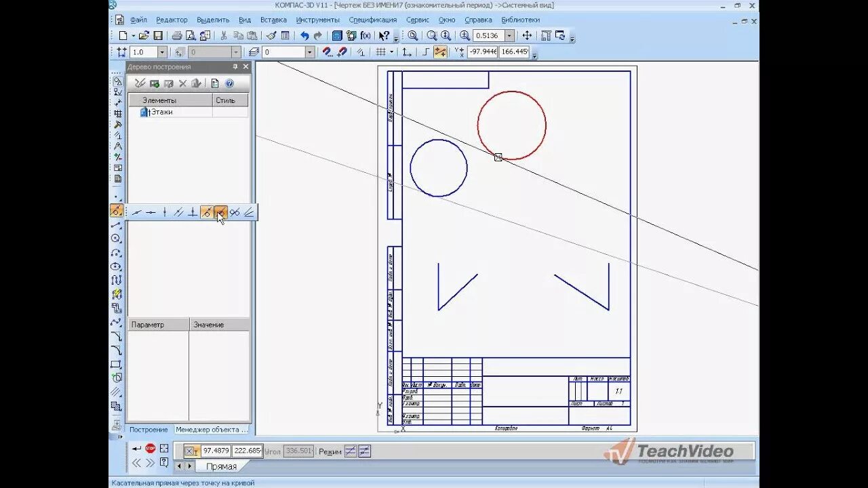Redo the undone action
The width and height of the screenshot is (868, 488).
point(318,35)
